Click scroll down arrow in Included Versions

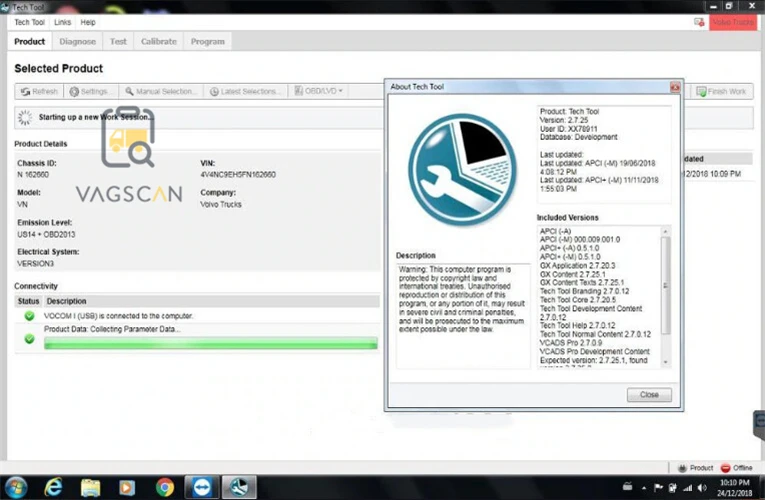[x=665, y=362]
